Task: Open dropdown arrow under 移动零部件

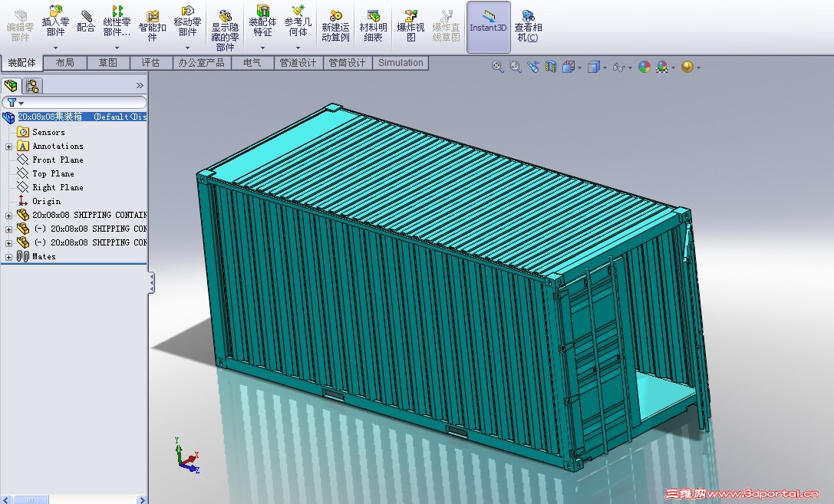Action: pyautogui.click(x=187, y=48)
